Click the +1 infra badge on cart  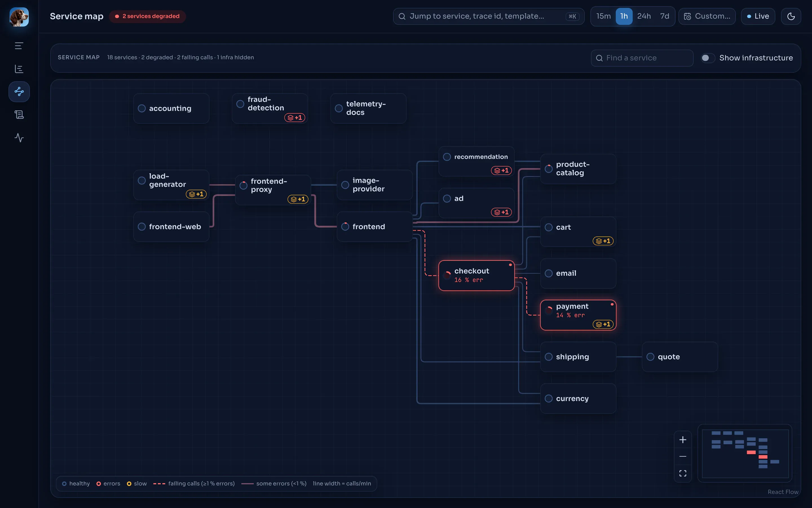point(603,241)
